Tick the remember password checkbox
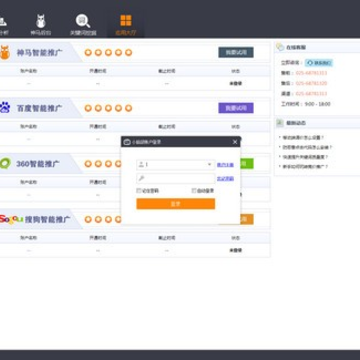 [x=139, y=191]
